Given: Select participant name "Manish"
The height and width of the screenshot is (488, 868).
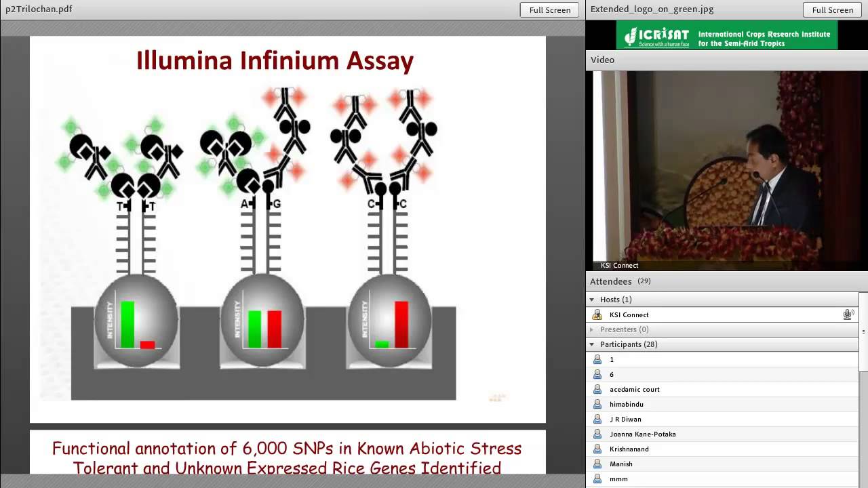Looking at the screenshot, I should (x=620, y=464).
